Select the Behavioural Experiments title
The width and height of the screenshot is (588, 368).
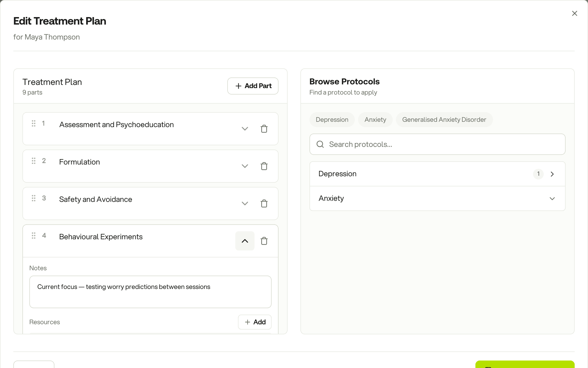(x=101, y=237)
